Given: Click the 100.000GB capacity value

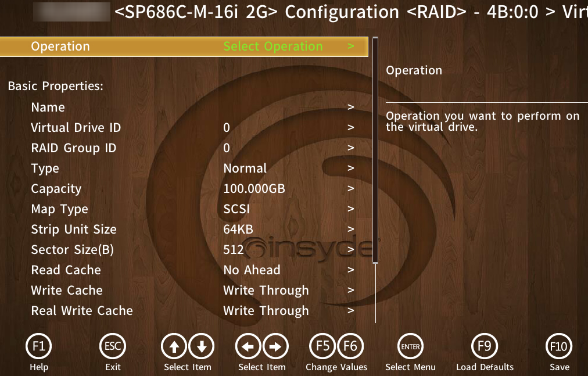Looking at the screenshot, I should click(x=254, y=188).
